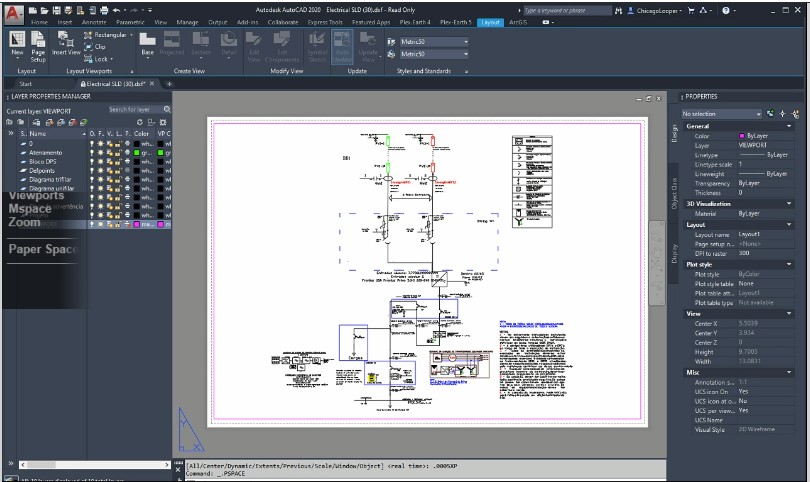Open Page Setup from the ribbon
810x482 pixels.
(38, 46)
